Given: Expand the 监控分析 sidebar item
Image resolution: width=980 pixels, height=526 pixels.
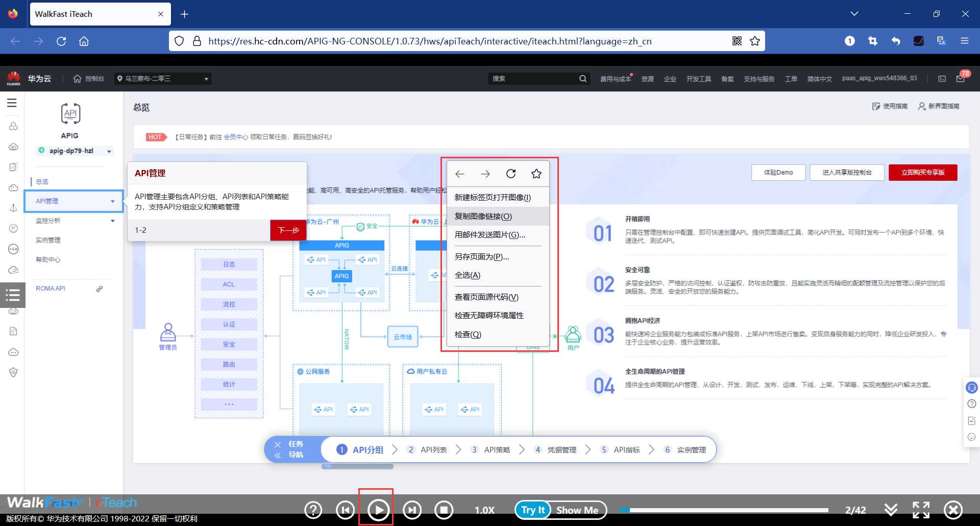Looking at the screenshot, I should tap(74, 221).
